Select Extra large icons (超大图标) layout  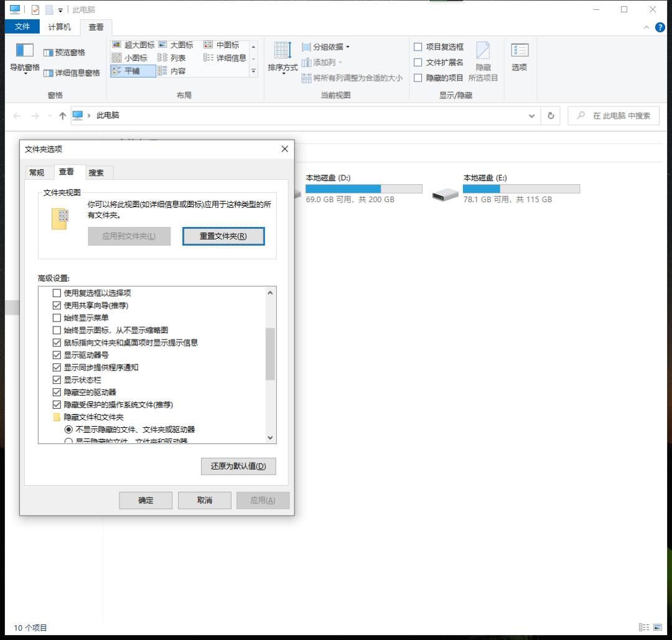(133, 45)
